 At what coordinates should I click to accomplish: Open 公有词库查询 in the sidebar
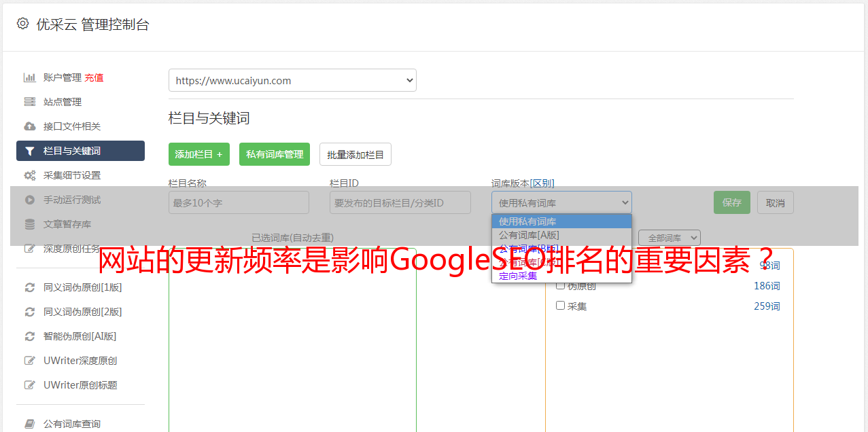(x=72, y=424)
